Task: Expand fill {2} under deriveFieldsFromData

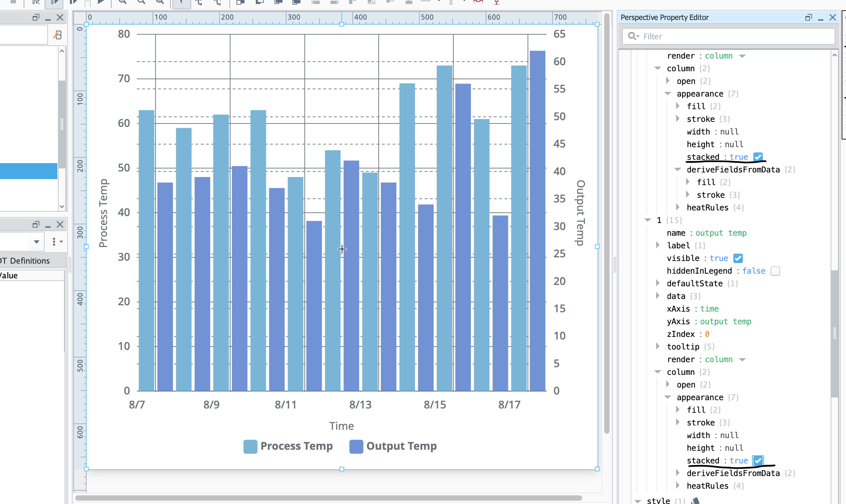Action: coord(688,182)
